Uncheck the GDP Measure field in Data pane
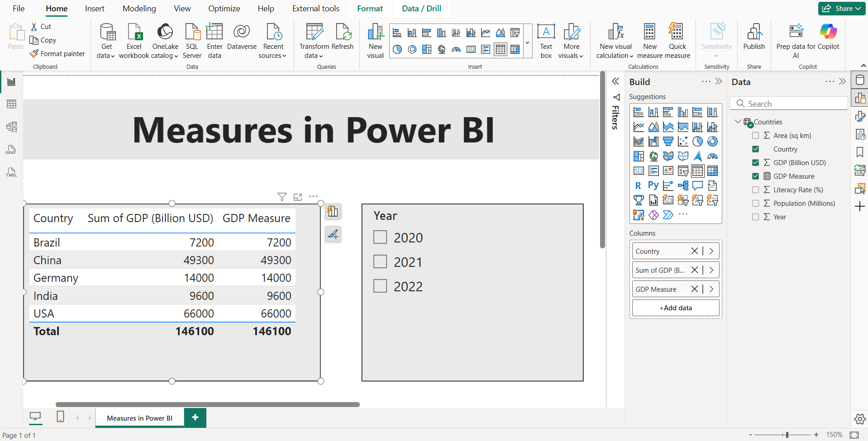The image size is (868, 441). tap(755, 176)
